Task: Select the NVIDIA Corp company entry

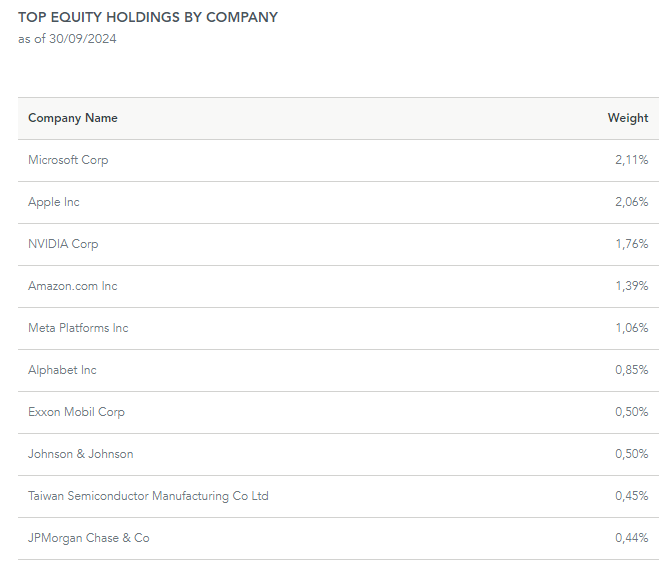Action: [x=63, y=244]
